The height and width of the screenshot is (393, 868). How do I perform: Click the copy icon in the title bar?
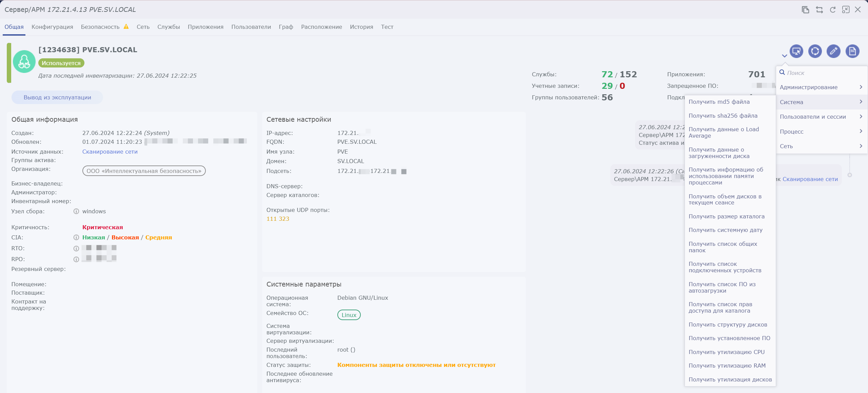click(x=805, y=9)
